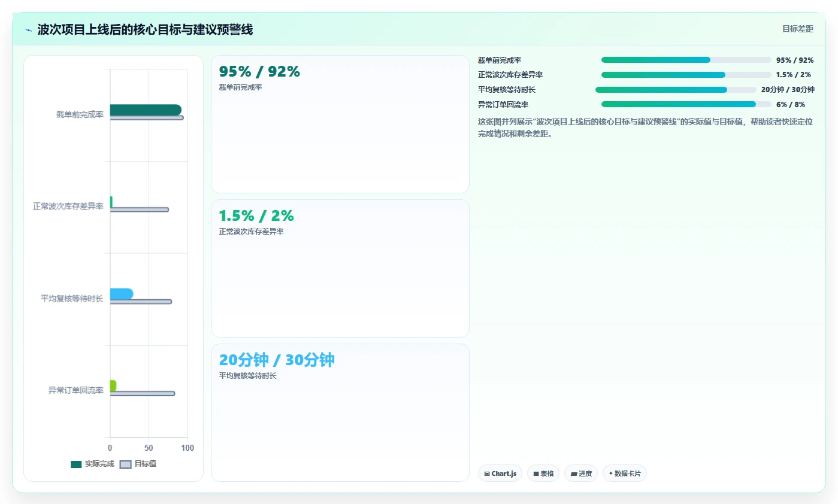Click the 1.5% / 2% value in progress list

coord(794,75)
